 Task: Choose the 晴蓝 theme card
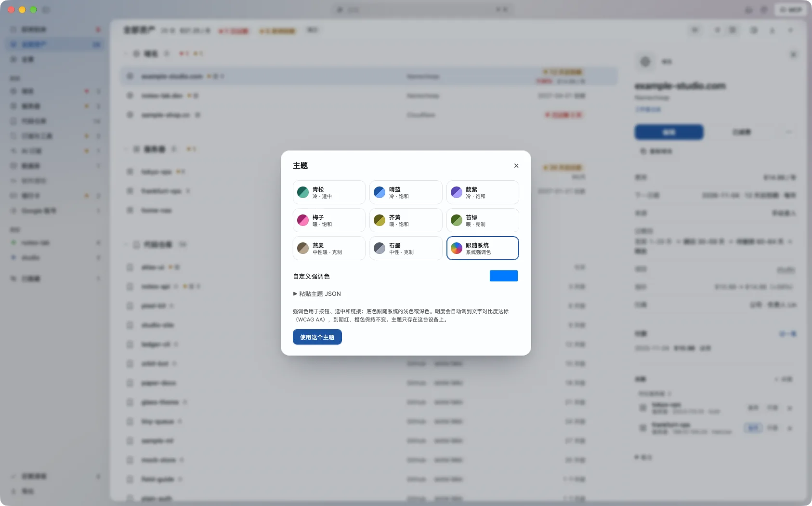(x=406, y=192)
